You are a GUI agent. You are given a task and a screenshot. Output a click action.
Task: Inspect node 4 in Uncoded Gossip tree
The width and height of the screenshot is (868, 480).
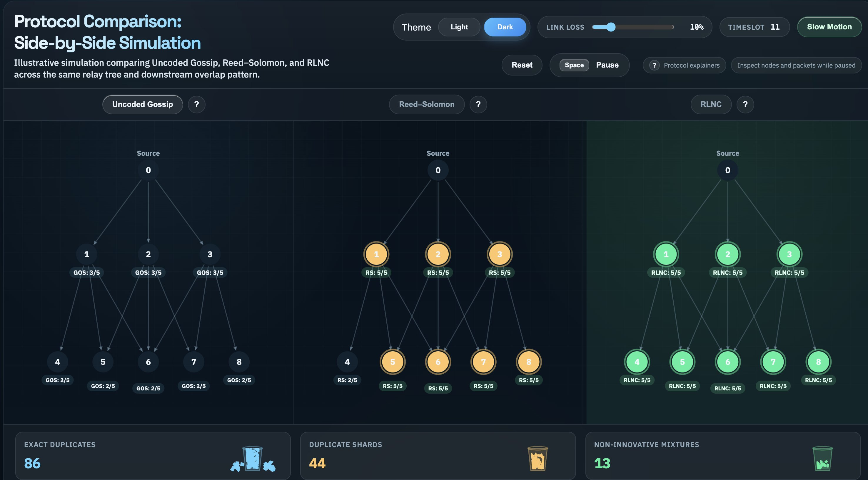tap(58, 362)
